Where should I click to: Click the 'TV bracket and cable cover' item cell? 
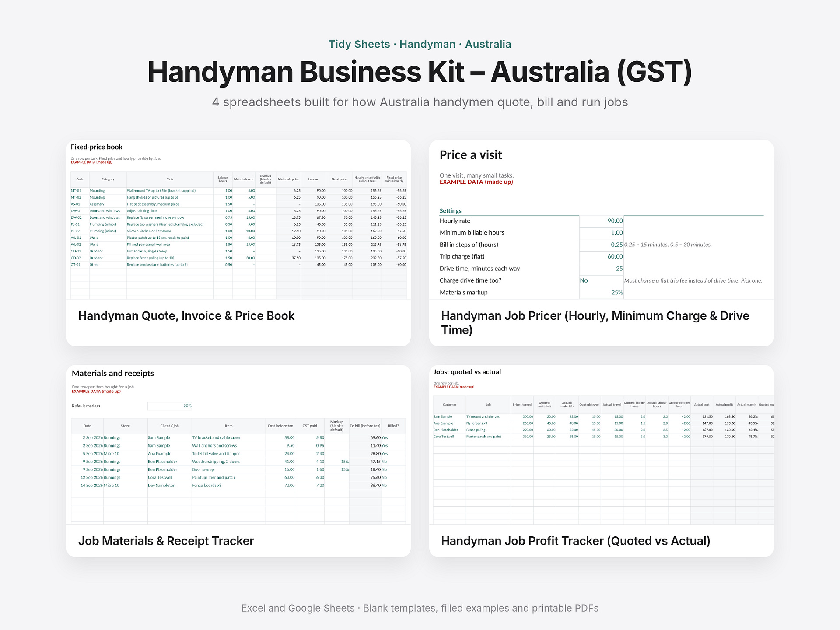click(x=228, y=438)
